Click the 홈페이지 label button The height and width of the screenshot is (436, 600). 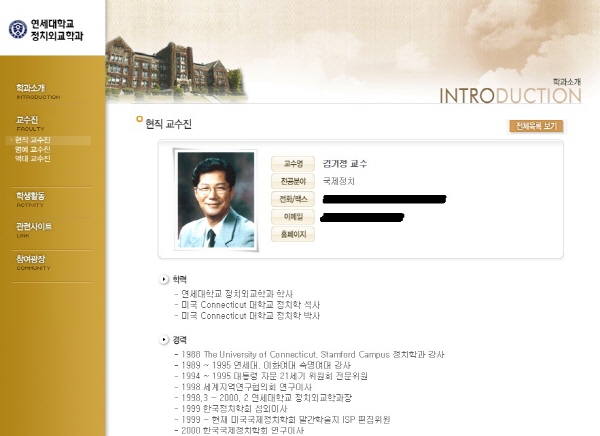click(x=293, y=234)
